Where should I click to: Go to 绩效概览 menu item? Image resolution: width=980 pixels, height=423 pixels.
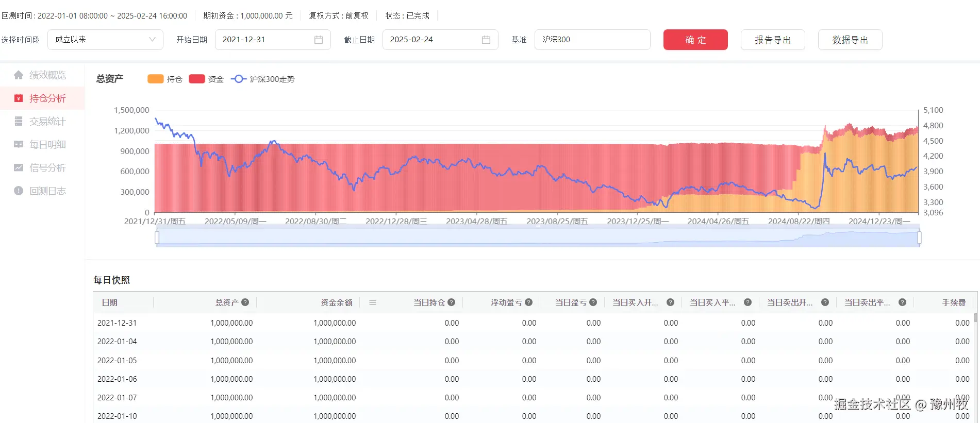pos(42,75)
